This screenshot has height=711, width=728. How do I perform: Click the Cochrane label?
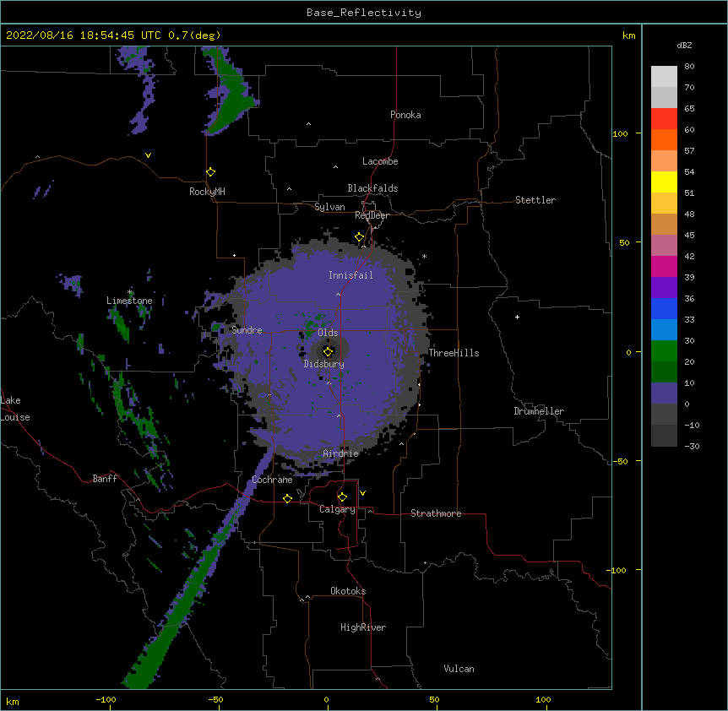(272, 480)
